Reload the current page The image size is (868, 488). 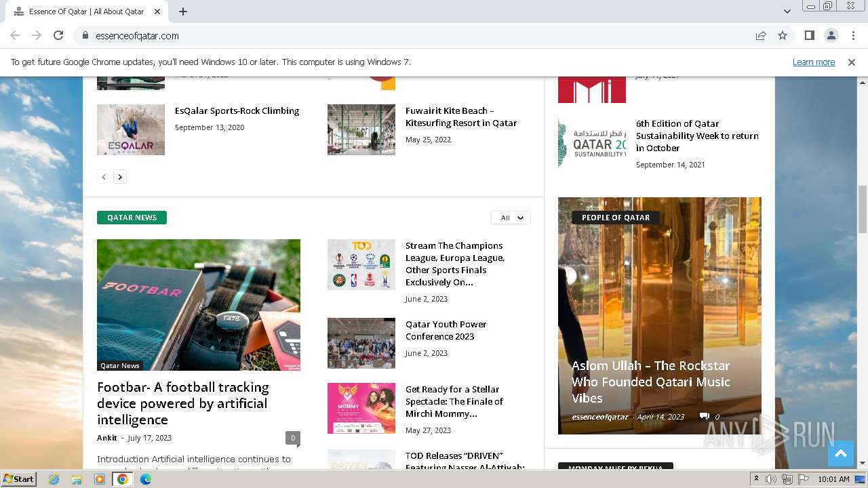tap(58, 35)
